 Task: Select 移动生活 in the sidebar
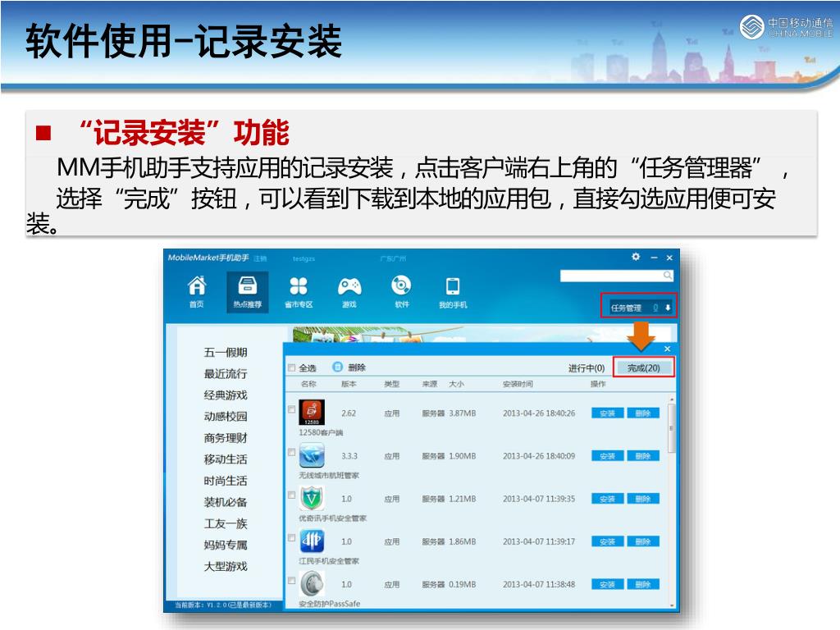click(226, 459)
